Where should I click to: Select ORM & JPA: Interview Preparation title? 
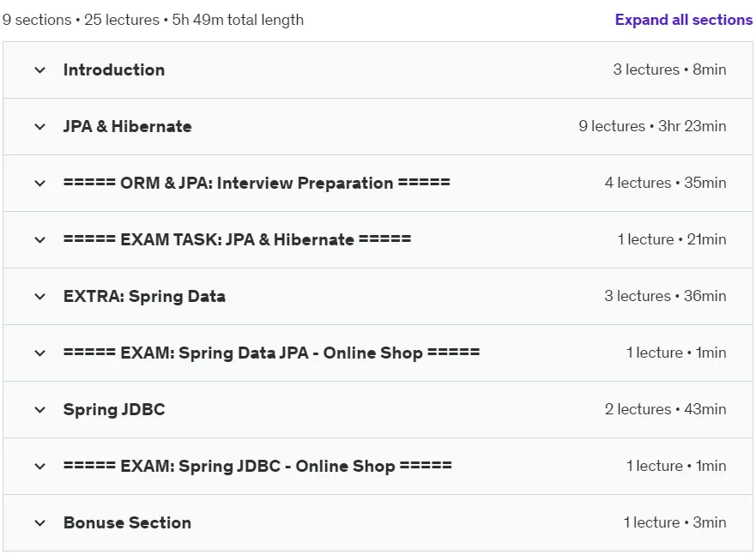(x=257, y=183)
